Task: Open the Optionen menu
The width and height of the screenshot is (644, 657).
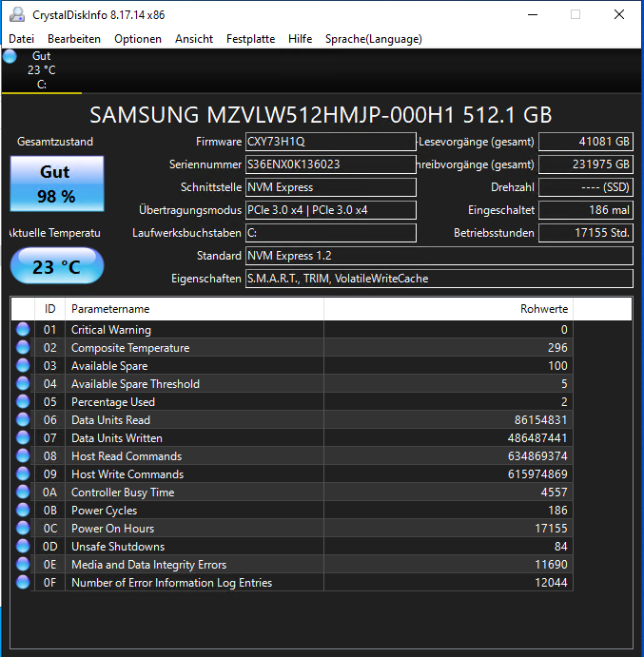Action: point(138,39)
